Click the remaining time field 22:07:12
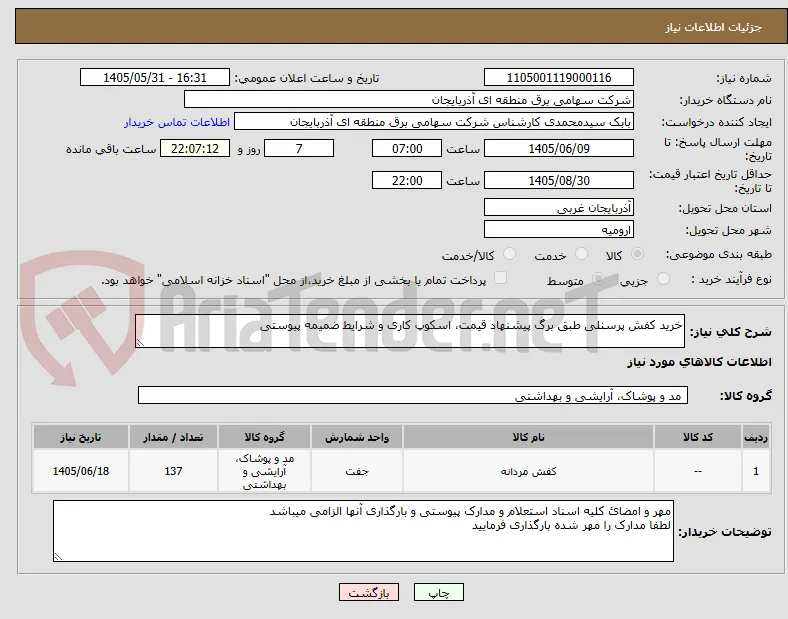788x619 pixels. pos(195,148)
